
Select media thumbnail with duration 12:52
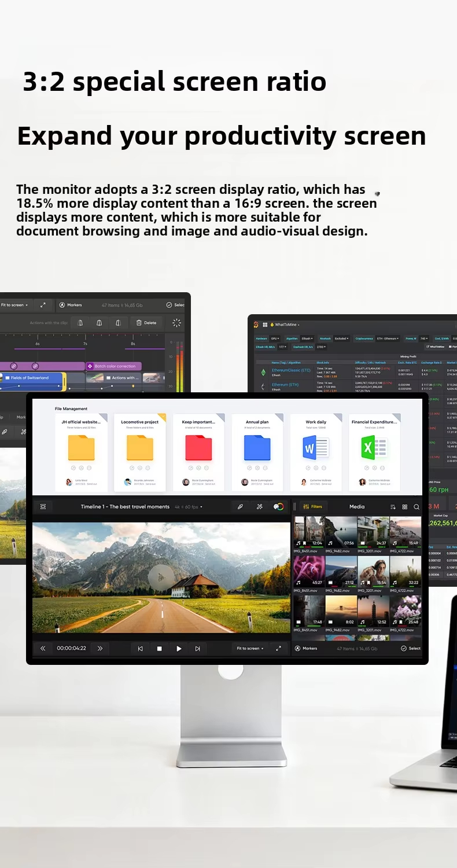373,610
